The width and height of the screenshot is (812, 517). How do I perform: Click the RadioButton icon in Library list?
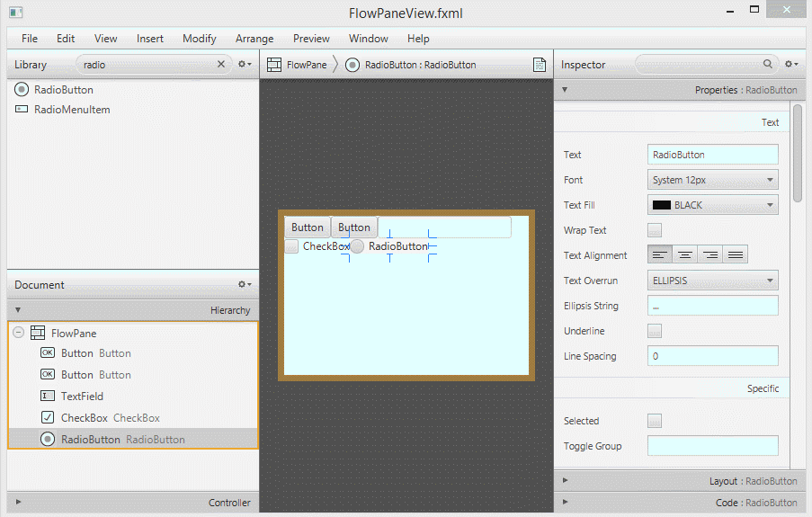22,90
